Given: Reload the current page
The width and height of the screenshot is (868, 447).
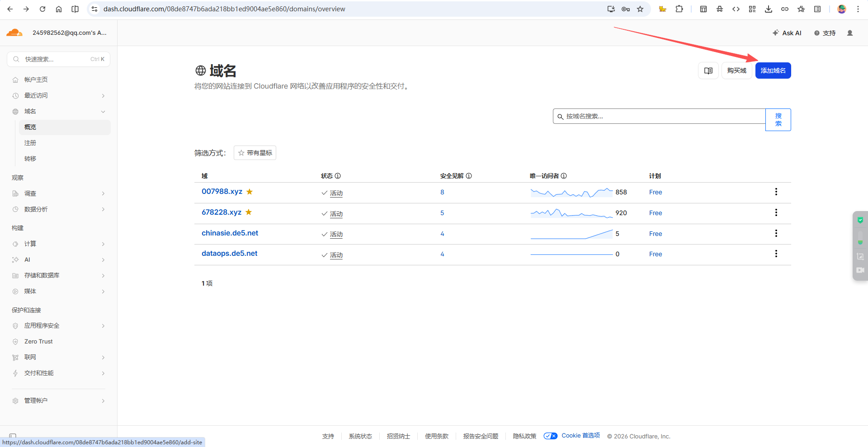Looking at the screenshot, I should tap(42, 9).
